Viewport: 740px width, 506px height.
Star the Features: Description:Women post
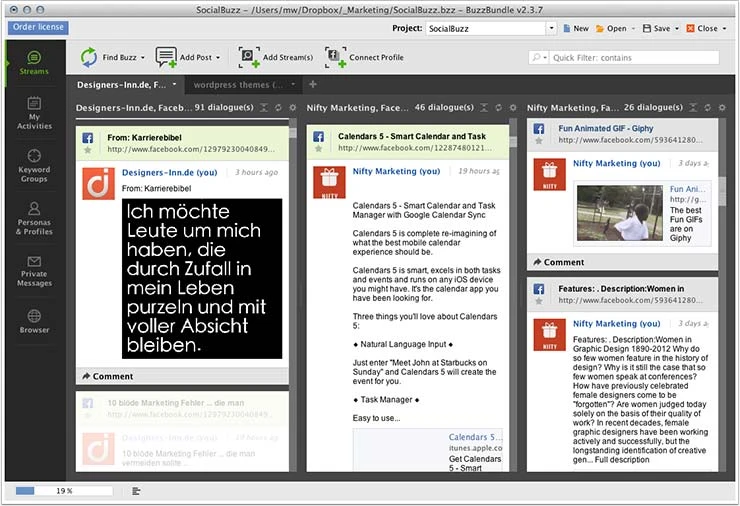(539, 301)
